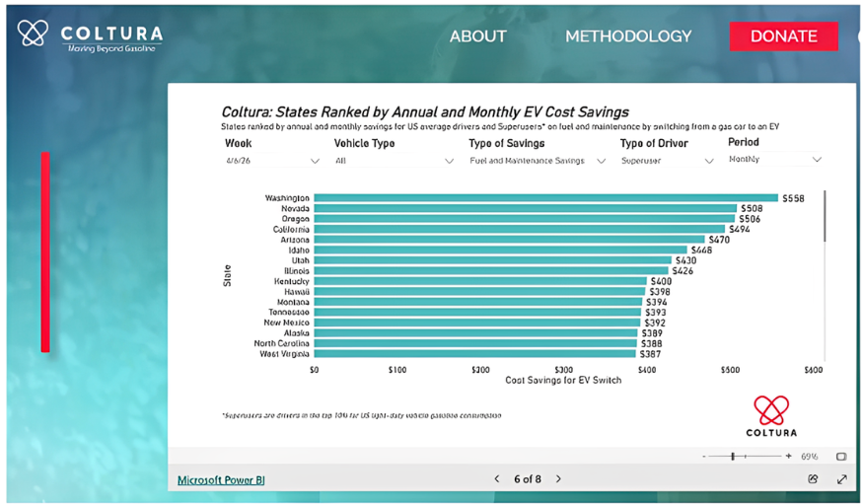
Task: Select the North Carolina bar
Action: (475, 343)
